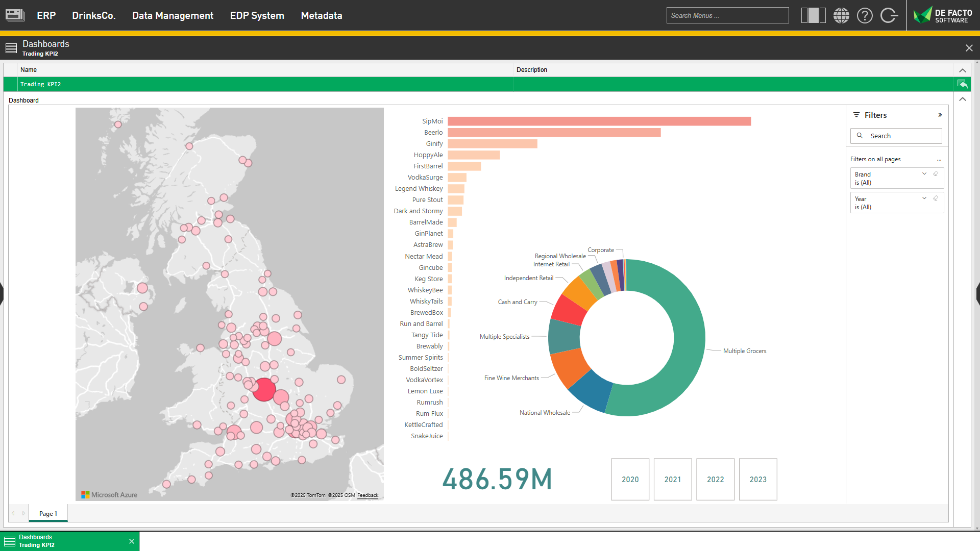Screen dimensions: 980x551
Task: Open the Brand filter dropdown
Action: [924, 173]
